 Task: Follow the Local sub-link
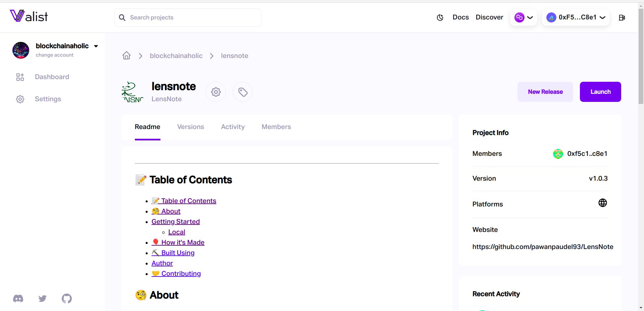coord(177,232)
